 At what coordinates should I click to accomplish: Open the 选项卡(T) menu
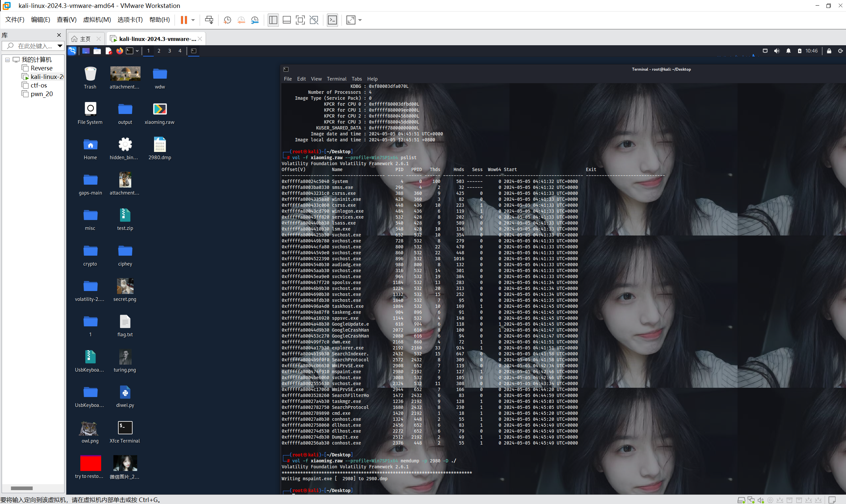(130, 20)
